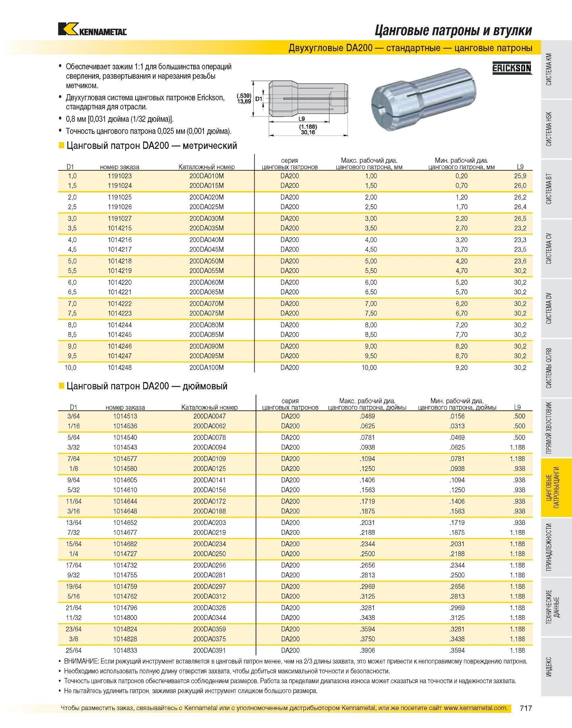Image resolution: width=572 pixels, height=728 pixels.
Task: Select order number 1014219
Action: coord(120,271)
